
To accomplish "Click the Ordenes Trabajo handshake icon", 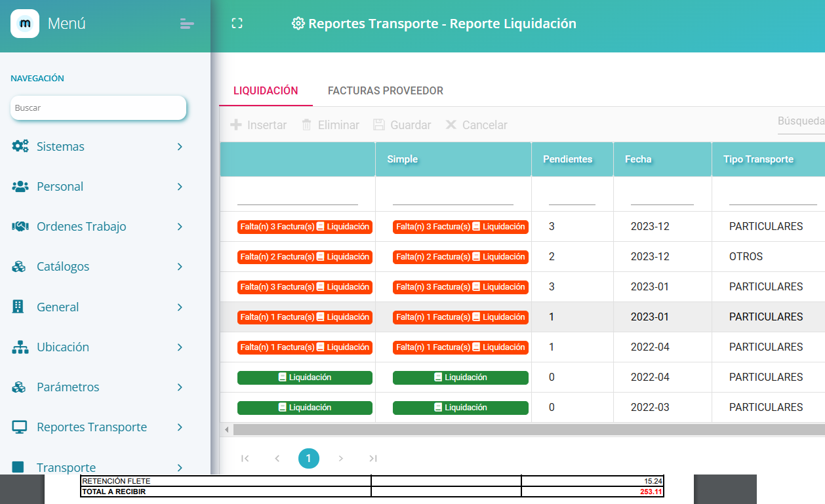I will point(20,227).
